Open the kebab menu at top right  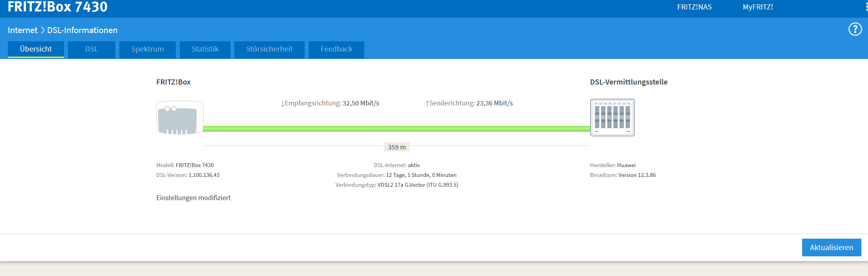point(866,7)
